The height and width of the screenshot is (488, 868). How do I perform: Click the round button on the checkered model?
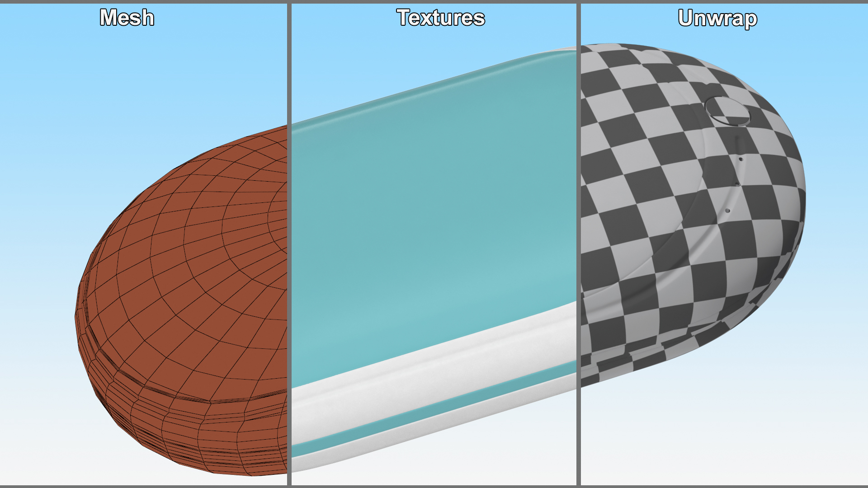pyautogui.click(x=727, y=111)
